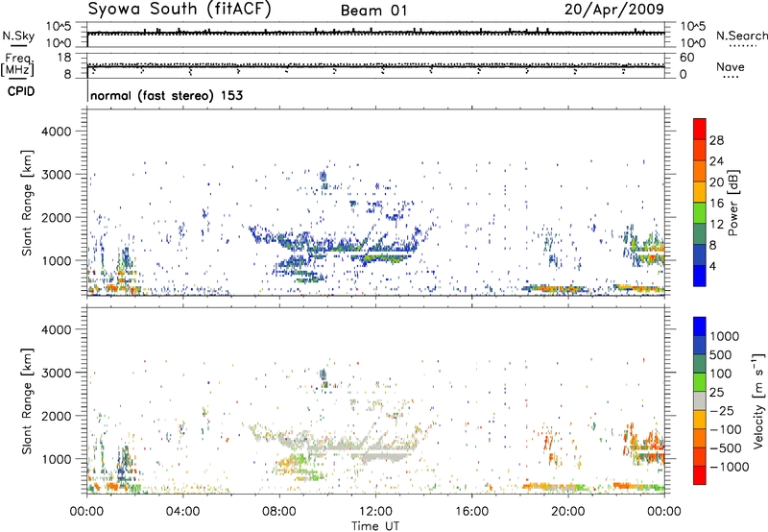Click the frequency time-series strip
768x532 pixels.
[x=375, y=65]
